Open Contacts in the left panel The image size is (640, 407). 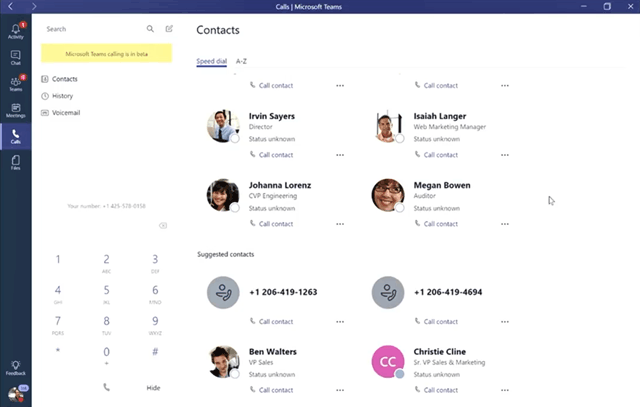coord(59,79)
